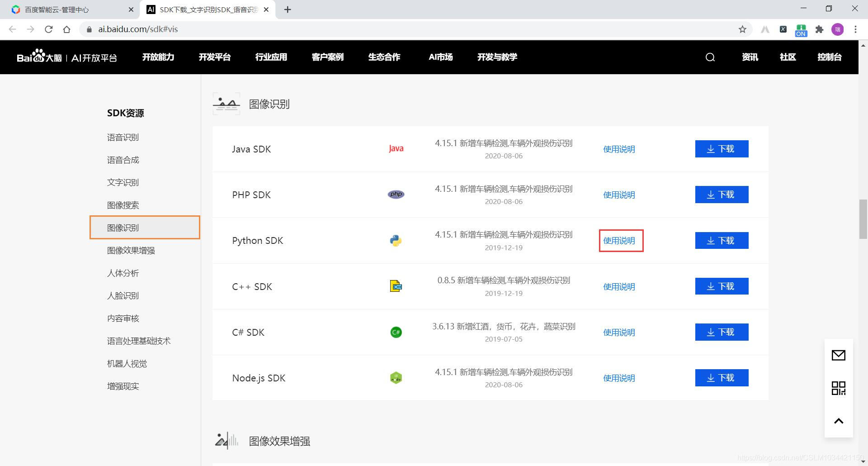Bookmark this page with the star icon
868x466 pixels.
742,29
